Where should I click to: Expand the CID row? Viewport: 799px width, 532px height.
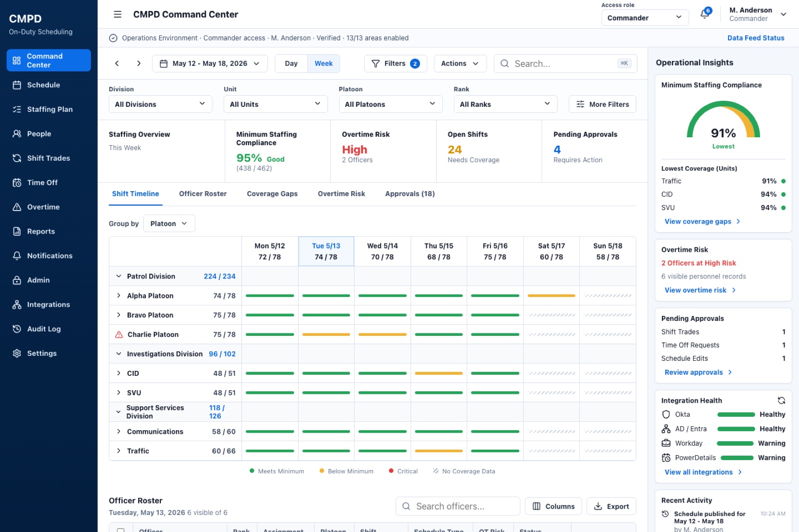[x=119, y=373]
